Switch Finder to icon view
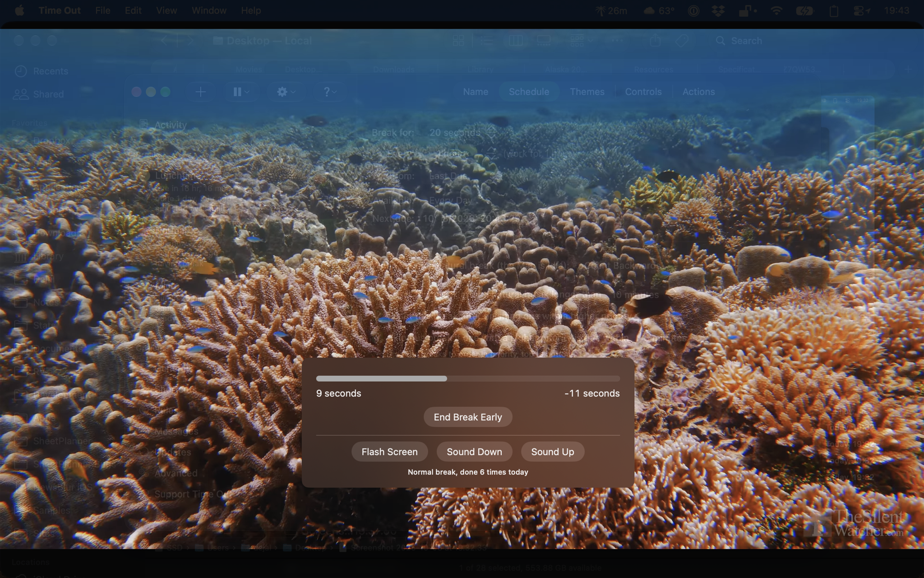924x578 pixels. [458, 41]
